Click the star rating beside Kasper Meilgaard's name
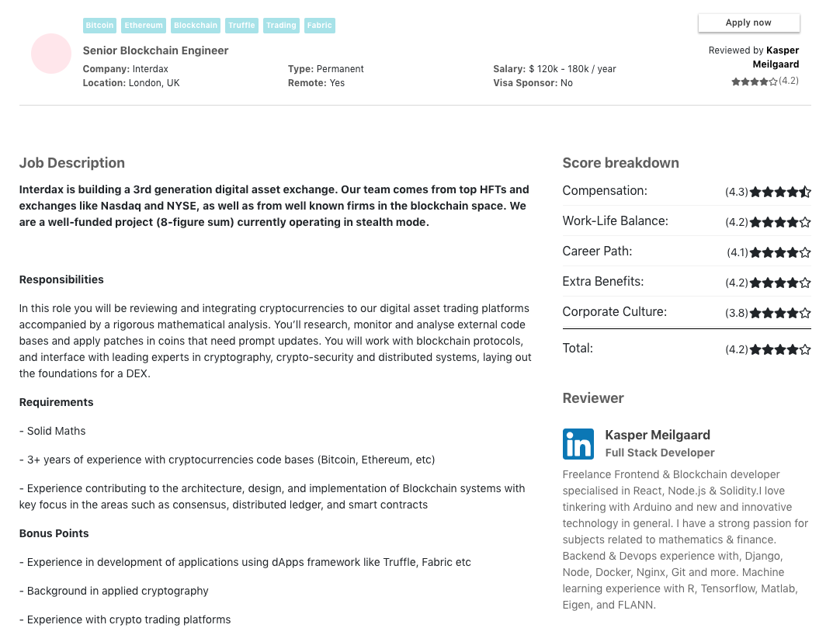840x635 pixels. click(x=753, y=81)
